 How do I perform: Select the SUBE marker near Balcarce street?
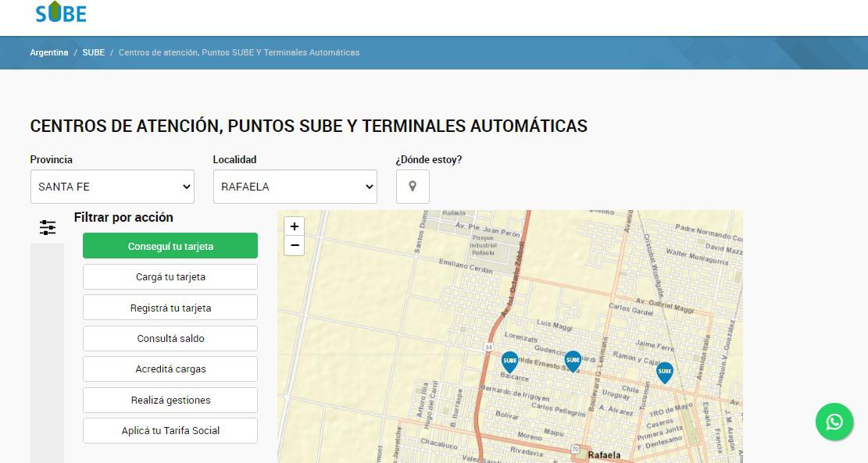point(510,361)
